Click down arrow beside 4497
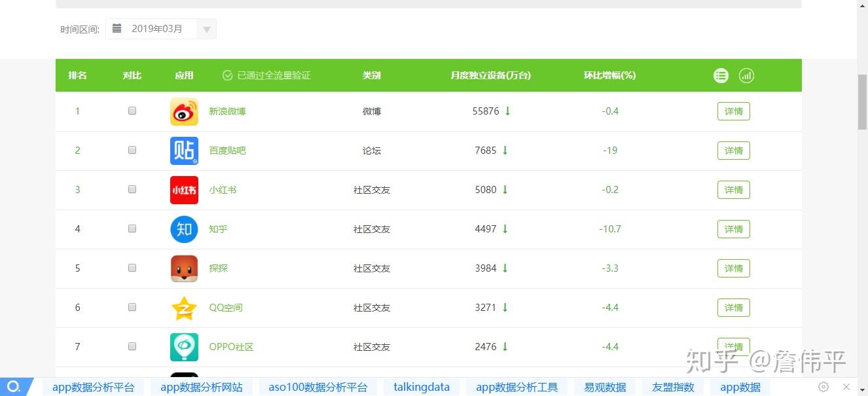 (x=505, y=229)
